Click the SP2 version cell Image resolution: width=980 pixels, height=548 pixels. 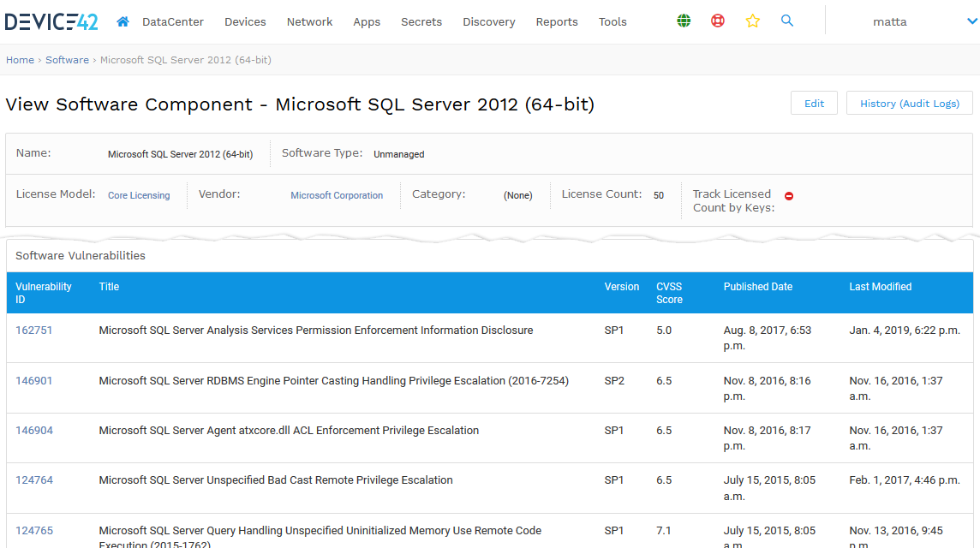pos(613,380)
